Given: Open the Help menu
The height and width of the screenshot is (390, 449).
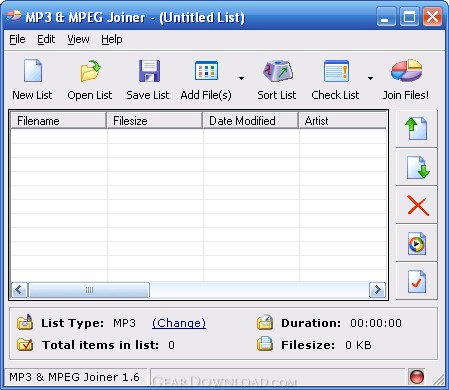Looking at the screenshot, I should [112, 39].
